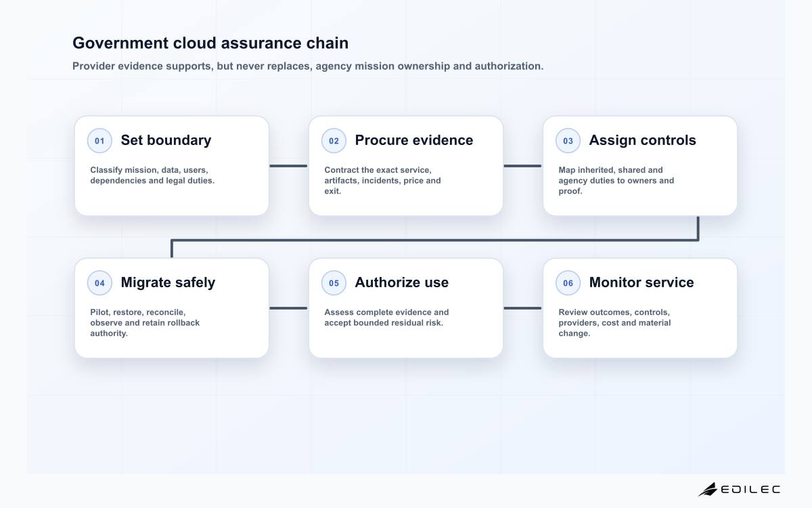The width and height of the screenshot is (812, 508).
Task: Click the 04 step number badge
Action: [x=99, y=283]
